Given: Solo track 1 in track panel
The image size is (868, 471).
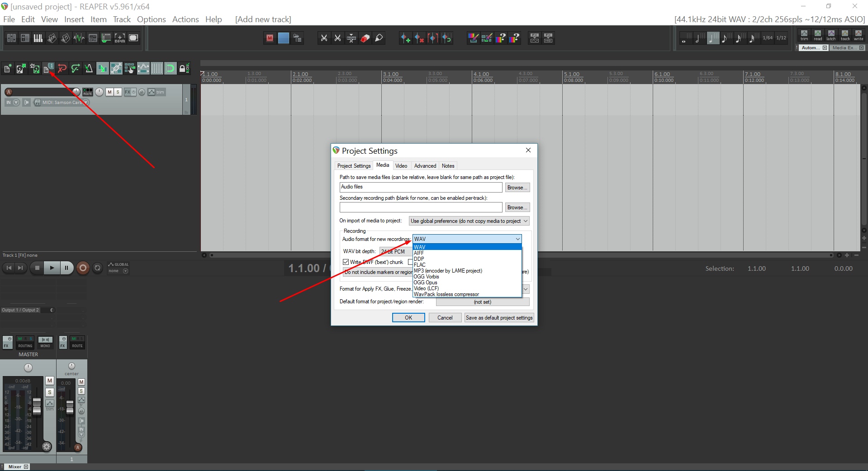Looking at the screenshot, I should click(118, 92).
